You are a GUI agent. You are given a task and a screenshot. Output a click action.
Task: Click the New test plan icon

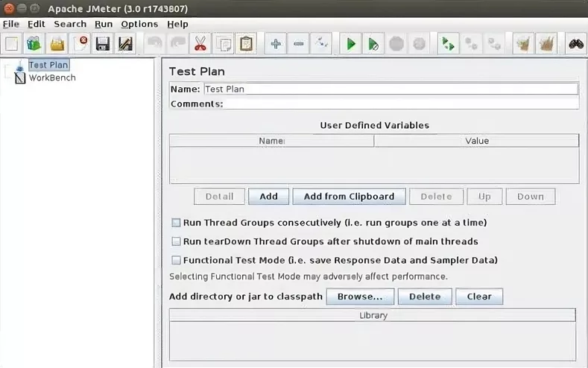pyautogui.click(x=11, y=44)
